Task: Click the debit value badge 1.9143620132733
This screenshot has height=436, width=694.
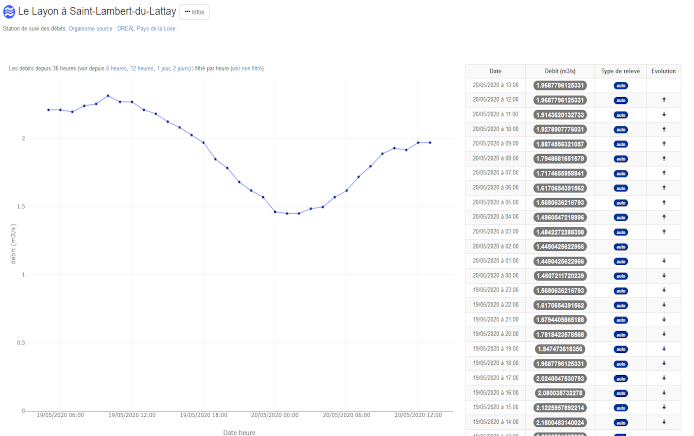Action: pyautogui.click(x=560, y=115)
